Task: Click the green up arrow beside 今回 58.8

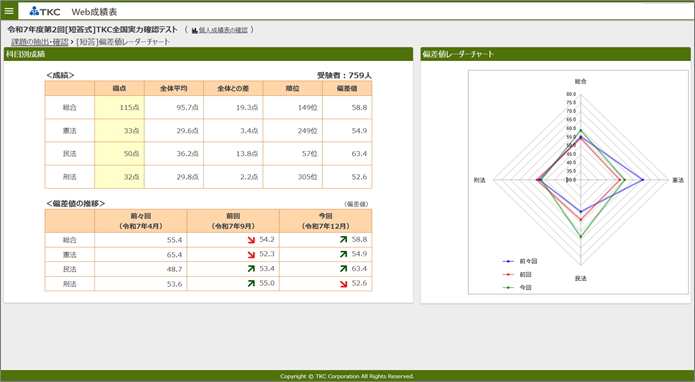Action: [344, 240]
